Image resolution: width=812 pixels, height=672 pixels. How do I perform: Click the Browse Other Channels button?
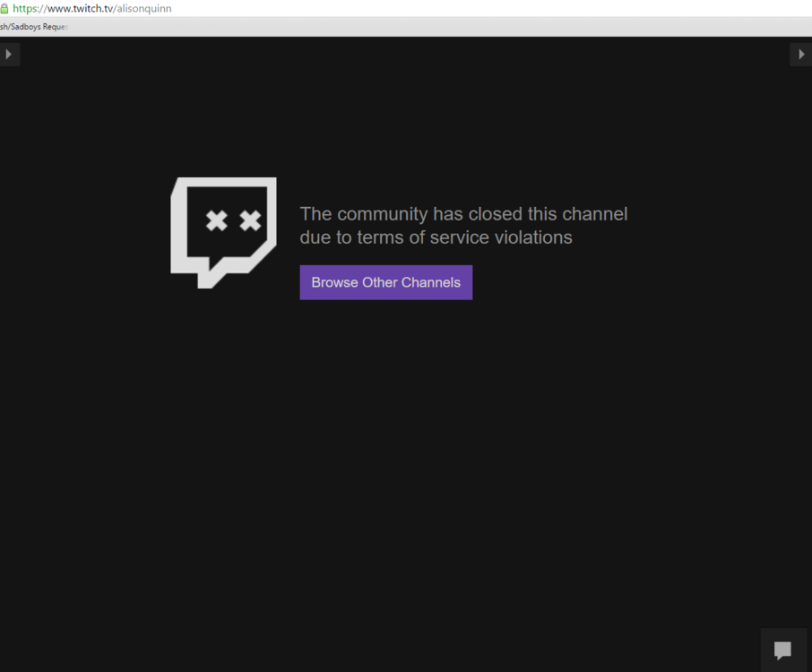[385, 282]
